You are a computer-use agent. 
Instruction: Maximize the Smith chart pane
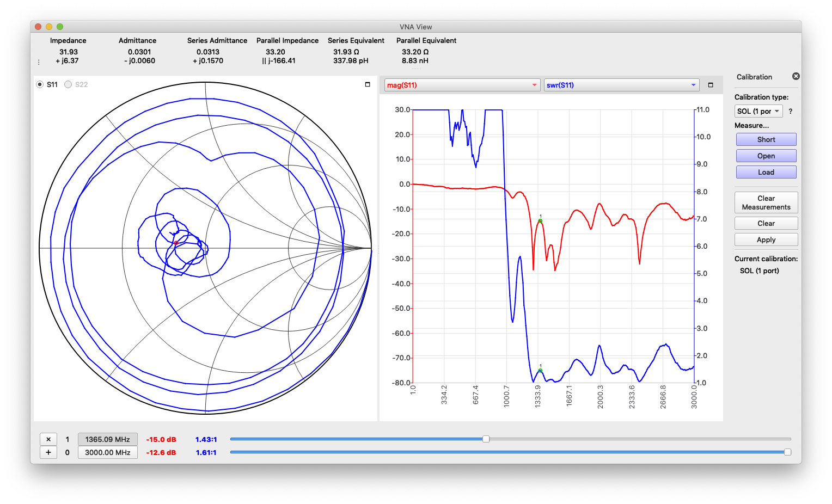tap(368, 84)
